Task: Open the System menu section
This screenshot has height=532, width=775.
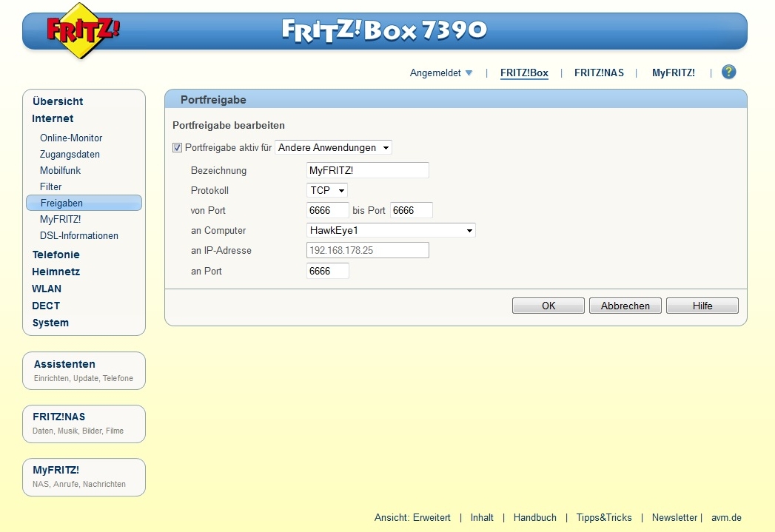Action: point(50,323)
